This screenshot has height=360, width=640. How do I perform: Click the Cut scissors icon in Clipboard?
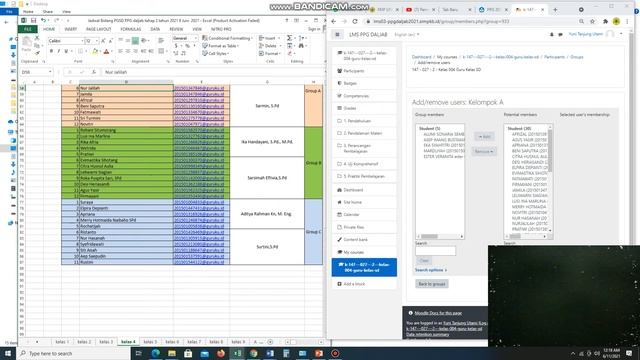[x=37, y=38]
